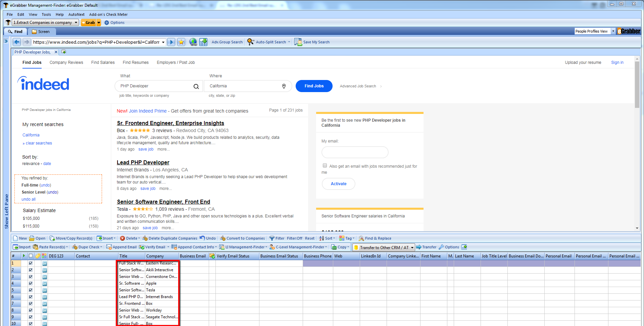The image size is (644, 326).
Task: Click the Delete Duplicate Companies icon
Action: point(145,238)
